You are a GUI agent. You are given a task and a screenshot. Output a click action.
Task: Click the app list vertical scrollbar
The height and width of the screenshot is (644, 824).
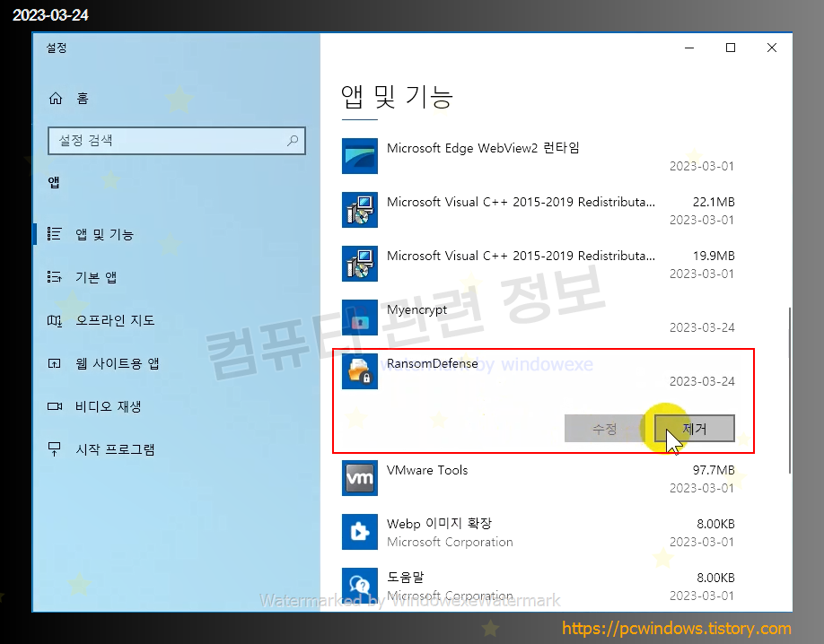point(789,391)
